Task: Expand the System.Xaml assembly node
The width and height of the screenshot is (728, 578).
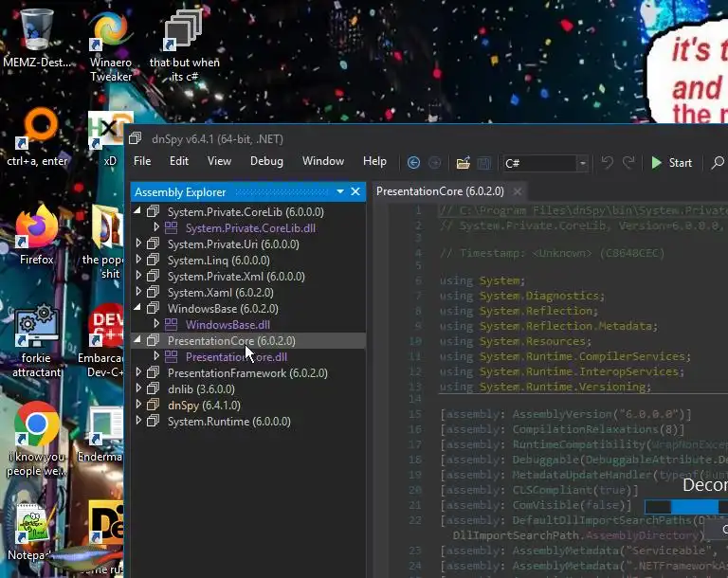Action: pos(138,292)
